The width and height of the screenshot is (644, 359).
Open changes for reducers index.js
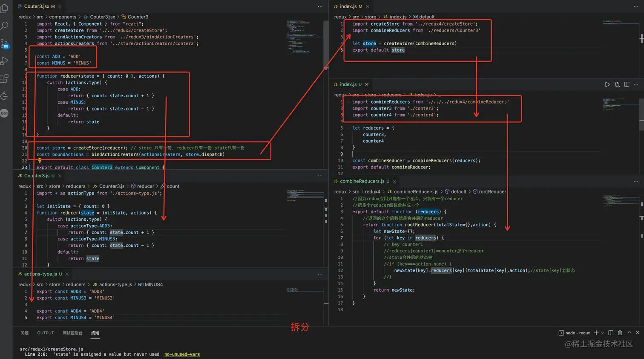click(x=617, y=84)
